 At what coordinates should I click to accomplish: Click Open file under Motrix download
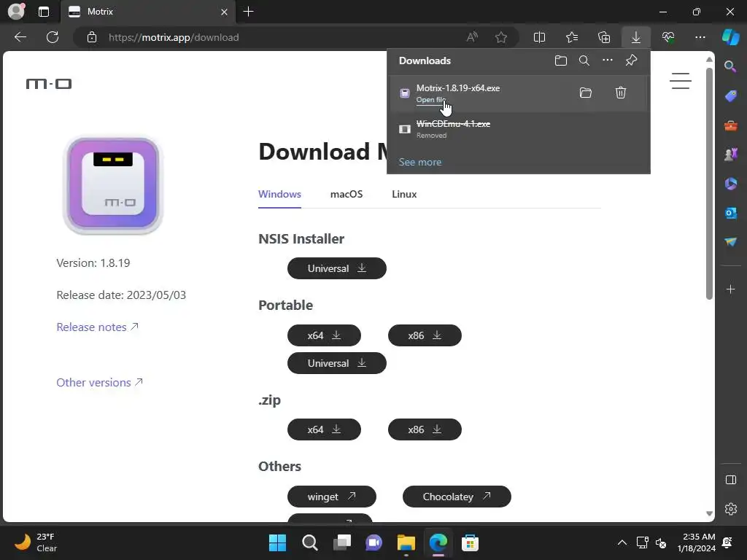pyautogui.click(x=430, y=99)
